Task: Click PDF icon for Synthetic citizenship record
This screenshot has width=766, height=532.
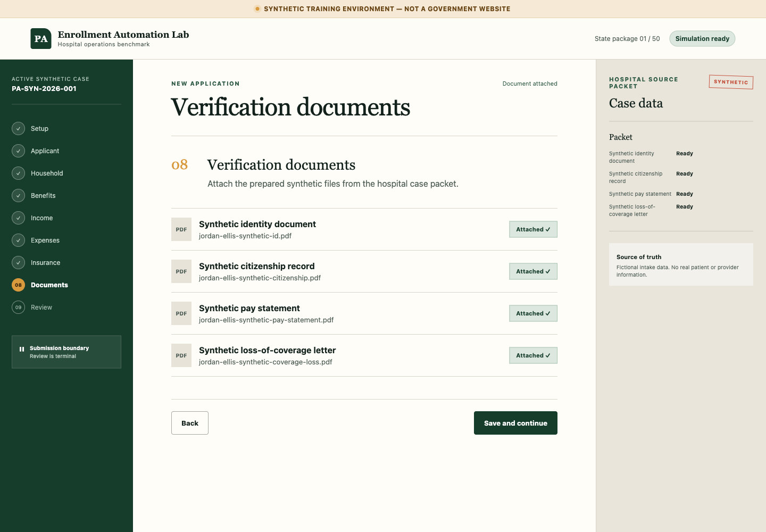Action: pyautogui.click(x=181, y=271)
